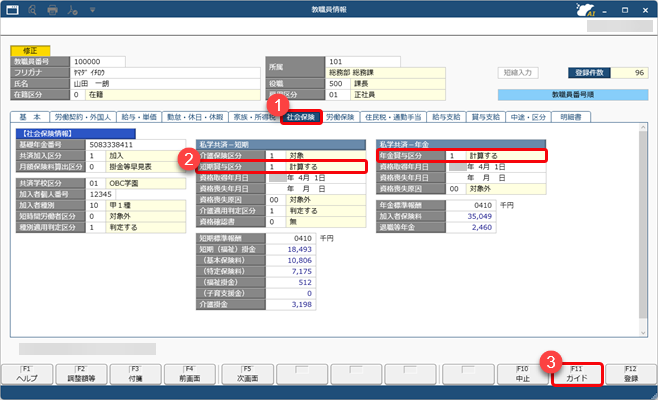Image resolution: width=658 pixels, height=400 pixels.
Task: Click the 教職員番号順 sort bar
Action: click(x=573, y=95)
